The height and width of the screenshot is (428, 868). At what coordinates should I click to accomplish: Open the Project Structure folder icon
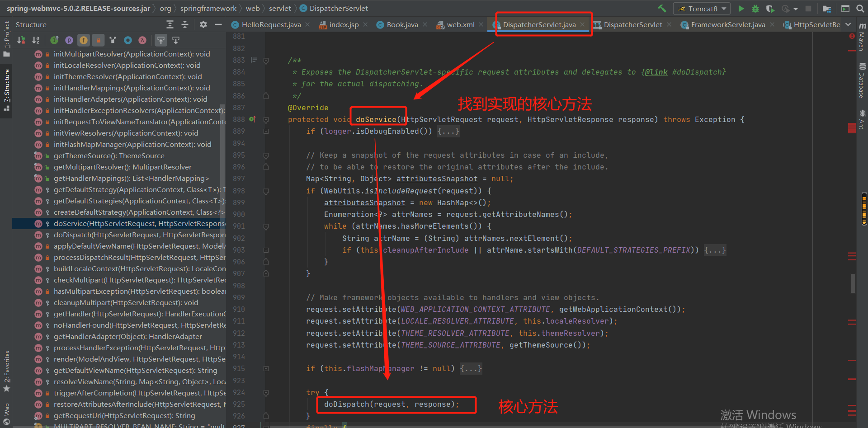(827, 8)
